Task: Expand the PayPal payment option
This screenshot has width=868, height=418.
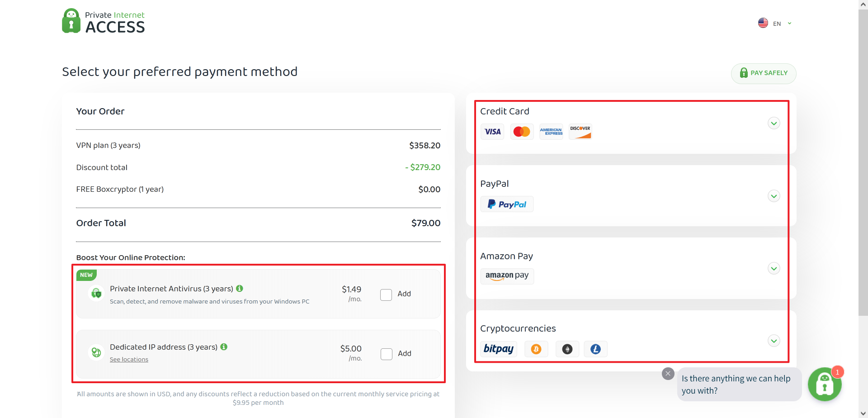Action: [x=774, y=196]
